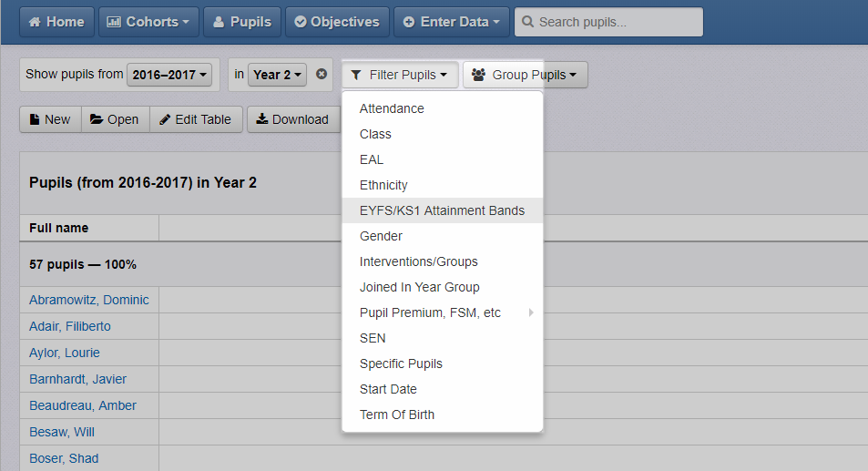This screenshot has width=868, height=471.
Task: Open pupil Abramowitz, Dominic
Action: pyautogui.click(x=89, y=300)
